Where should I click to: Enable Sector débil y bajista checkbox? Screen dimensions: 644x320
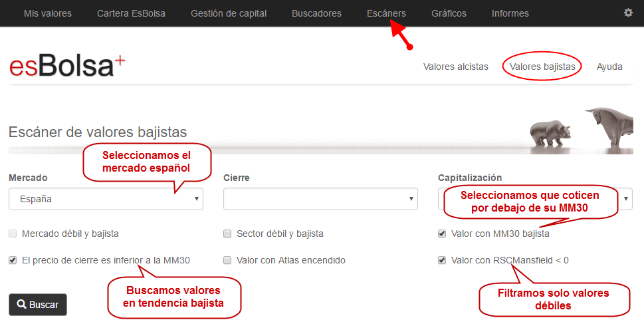click(x=227, y=234)
